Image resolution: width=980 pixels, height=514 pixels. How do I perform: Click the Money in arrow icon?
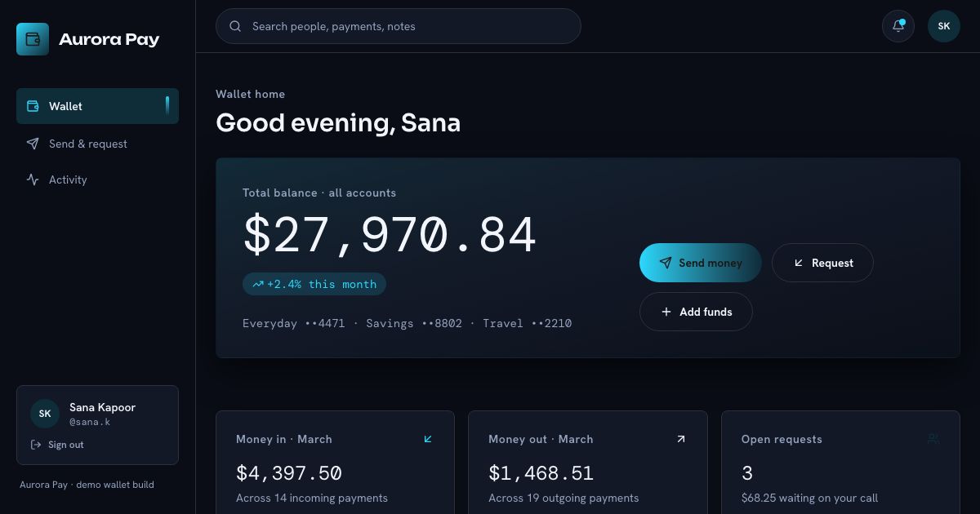[428, 439]
